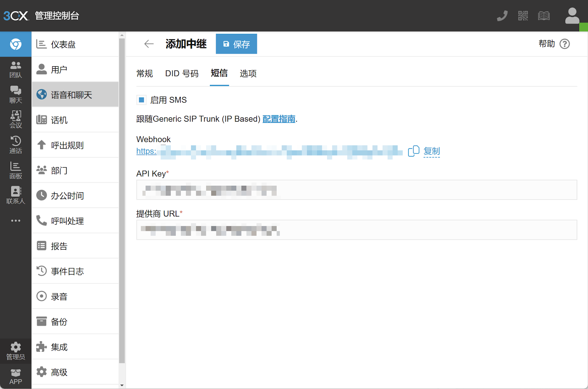Screen dimensions: 588x389
Task: Open Voice and Chat (语音和聊天) menu item
Action: [x=75, y=94]
